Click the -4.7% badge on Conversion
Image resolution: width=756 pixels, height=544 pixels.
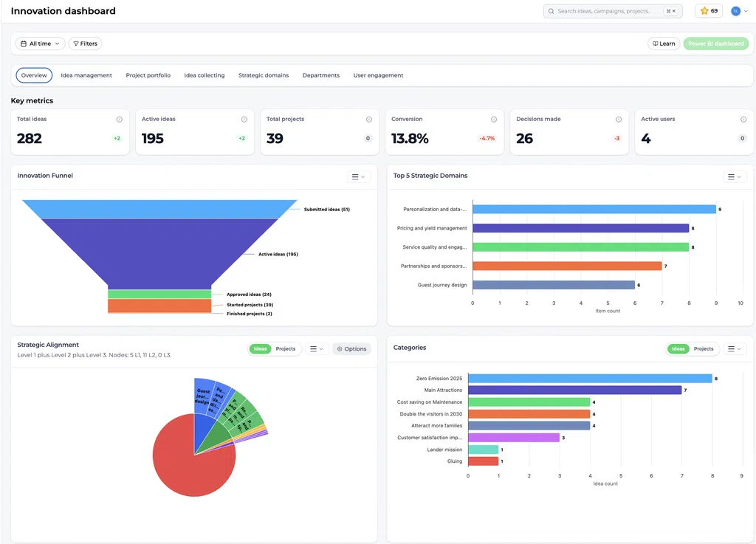[487, 138]
